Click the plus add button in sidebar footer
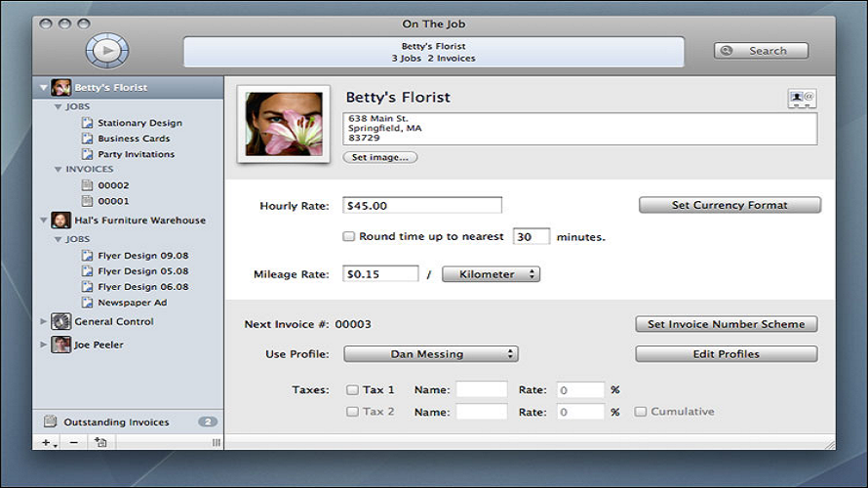868x488 pixels. (x=49, y=442)
